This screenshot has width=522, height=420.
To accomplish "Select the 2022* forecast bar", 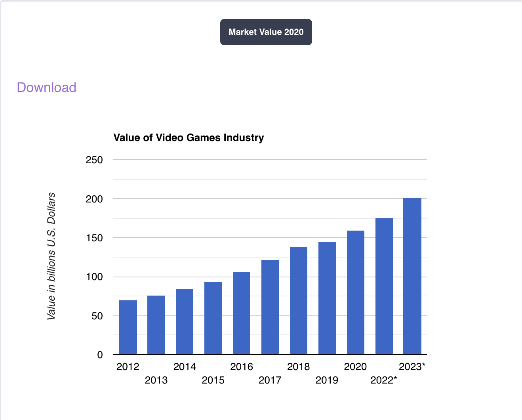I will (384, 286).
